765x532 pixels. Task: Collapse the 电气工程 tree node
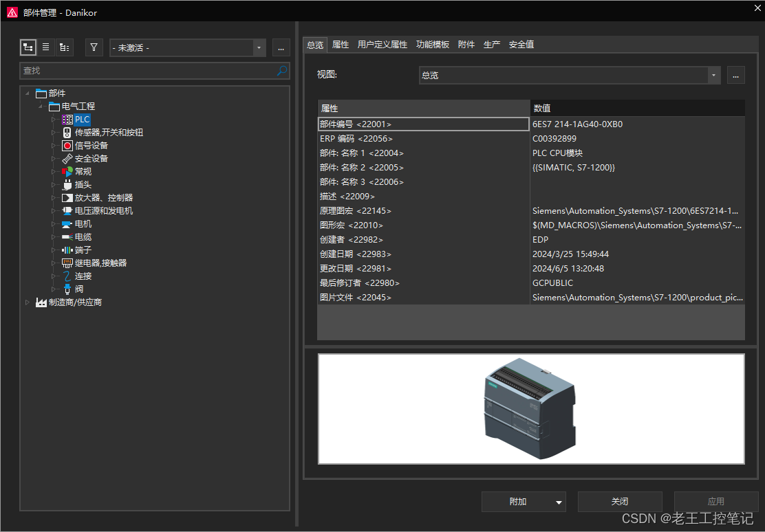pyautogui.click(x=41, y=107)
